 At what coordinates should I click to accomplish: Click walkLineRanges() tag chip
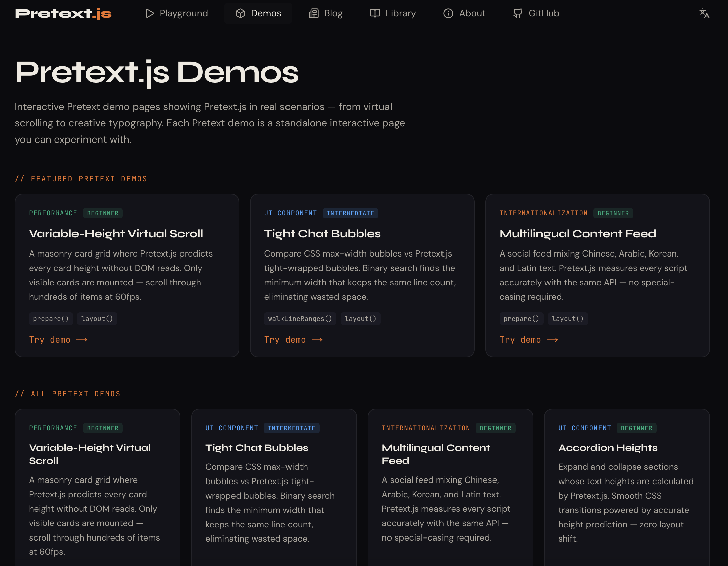[x=300, y=319]
